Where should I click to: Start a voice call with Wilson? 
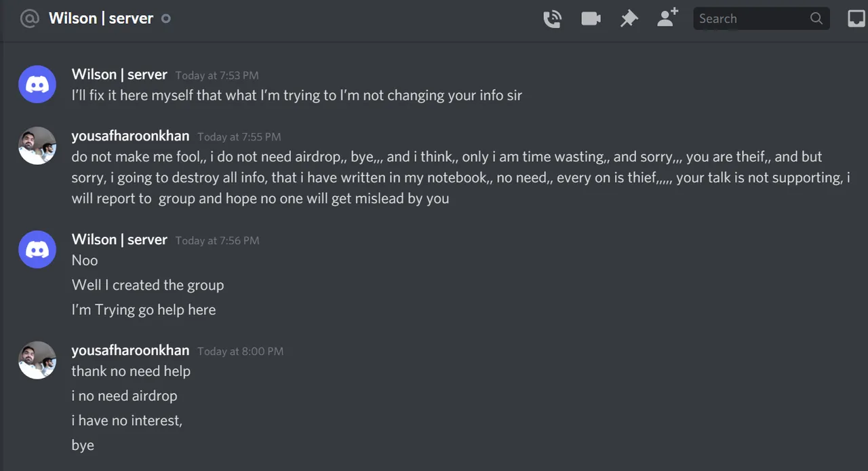[x=553, y=19]
